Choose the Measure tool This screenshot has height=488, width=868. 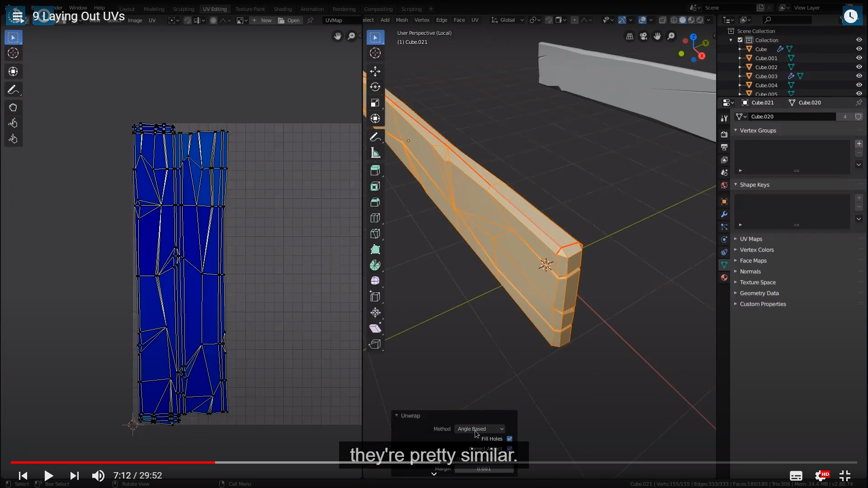click(x=375, y=153)
